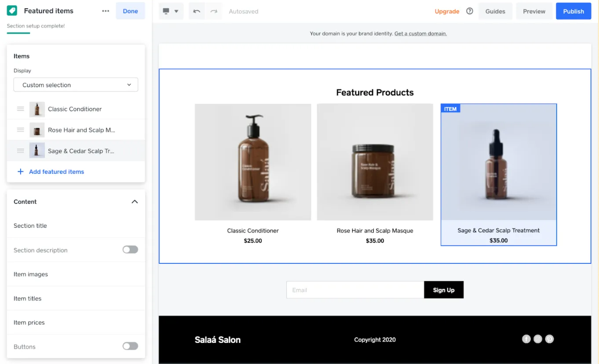Screen dimensions: 599x364
Task: Redo the last change
Action: 214,11
